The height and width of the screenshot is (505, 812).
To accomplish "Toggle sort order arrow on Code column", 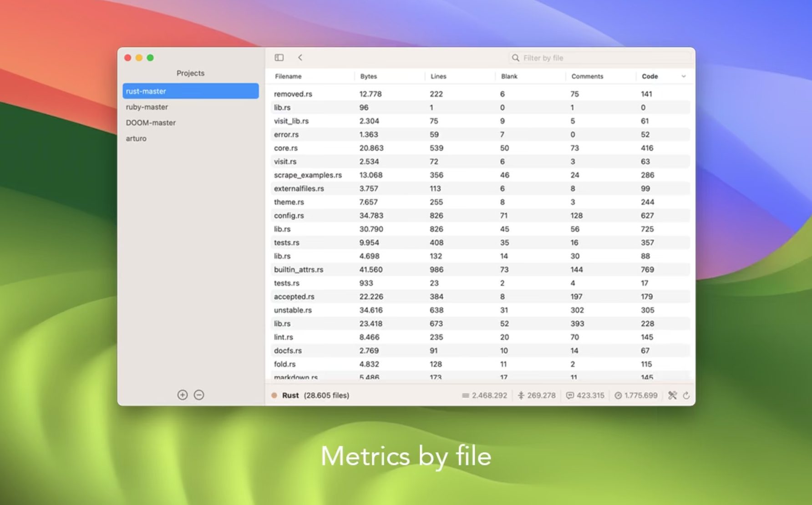I will 683,76.
